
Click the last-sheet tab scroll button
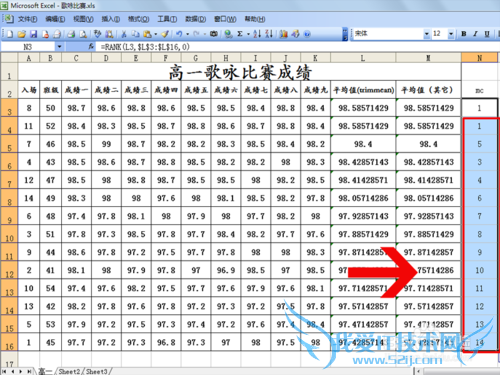(x=29, y=371)
